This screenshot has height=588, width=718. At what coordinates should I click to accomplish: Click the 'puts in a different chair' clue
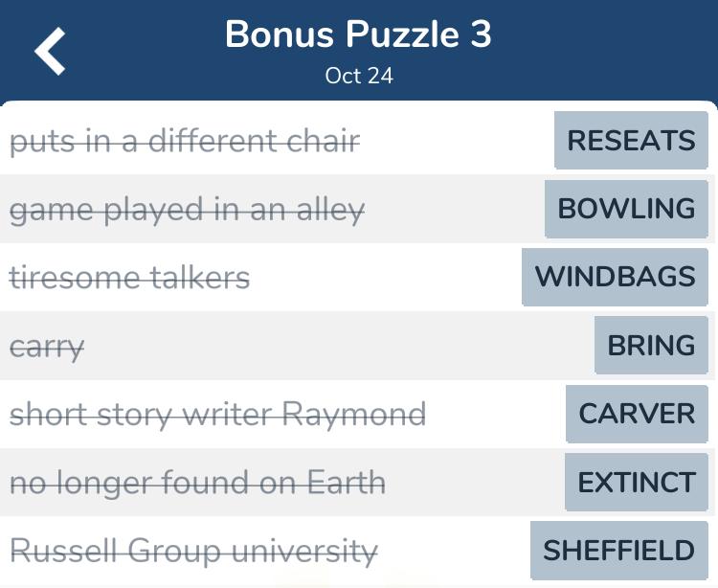tap(185, 141)
